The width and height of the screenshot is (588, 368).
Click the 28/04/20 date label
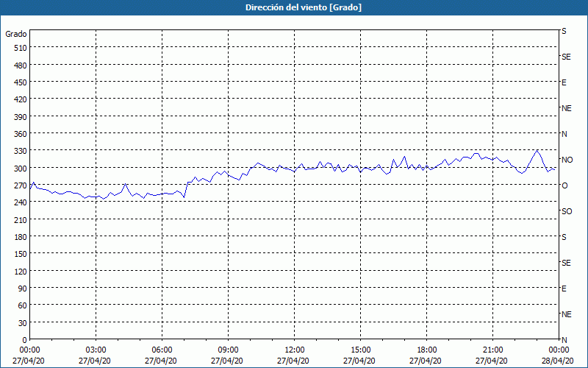pos(558,361)
